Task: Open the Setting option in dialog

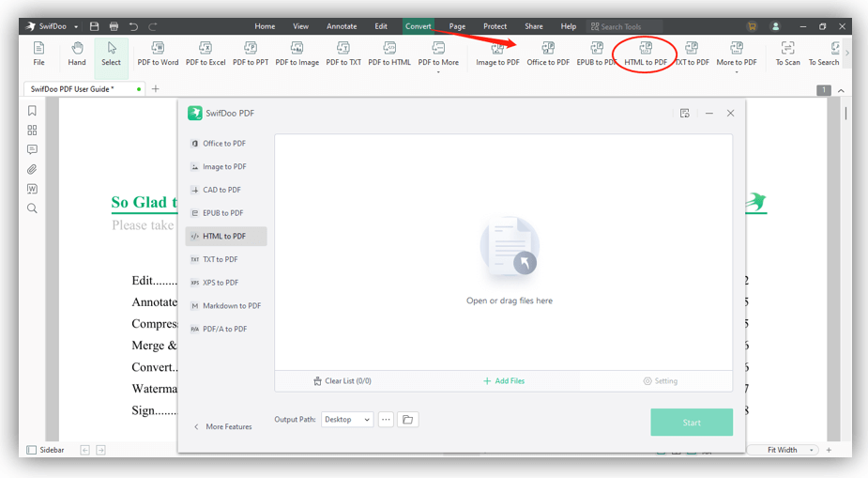Action: pos(660,381)
